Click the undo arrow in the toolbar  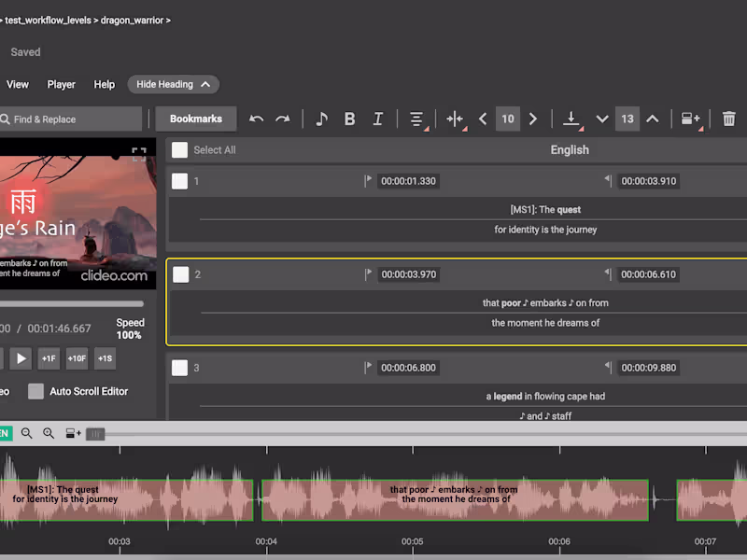click(257, 119)
